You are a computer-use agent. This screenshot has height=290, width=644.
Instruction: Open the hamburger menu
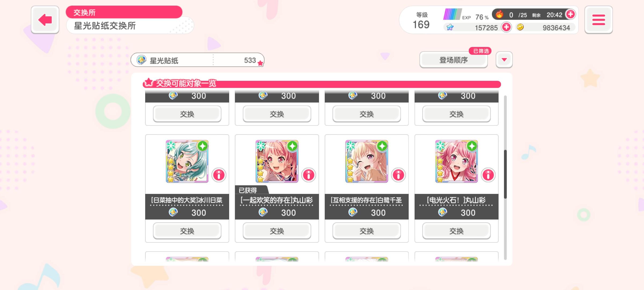(x=598, y=20)
